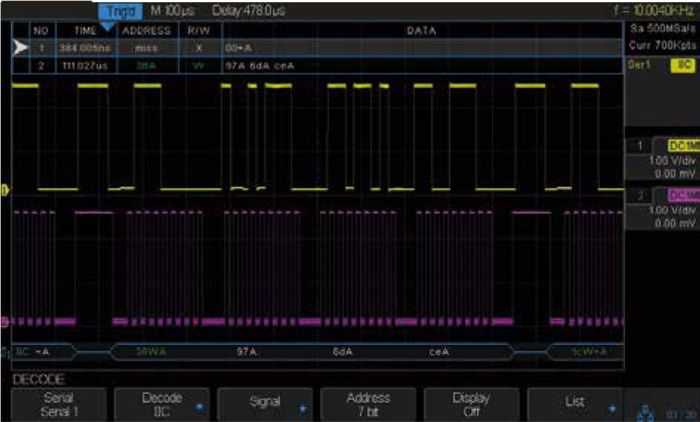
Task: Click the Sa 500MSa/s sample rate readout
Action: 662,29
